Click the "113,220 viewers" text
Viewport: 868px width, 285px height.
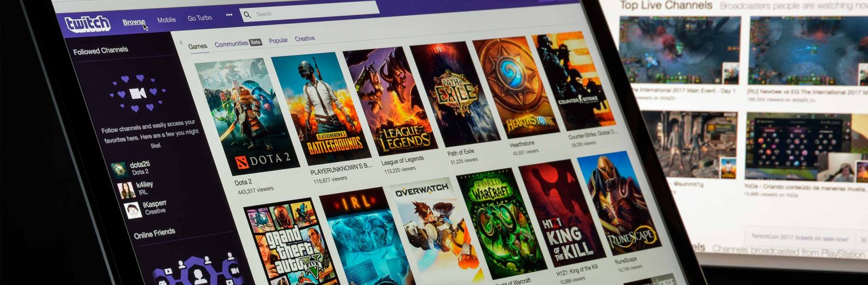(400, 169)
